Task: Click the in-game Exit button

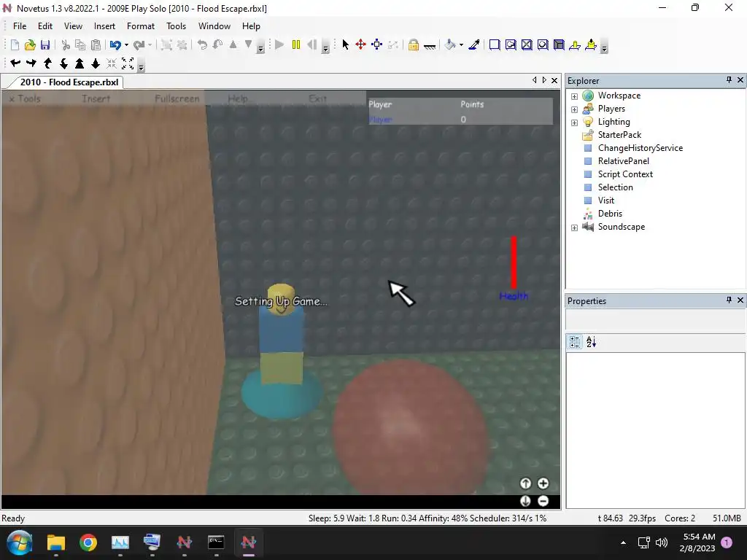Action: coord(318,98)
